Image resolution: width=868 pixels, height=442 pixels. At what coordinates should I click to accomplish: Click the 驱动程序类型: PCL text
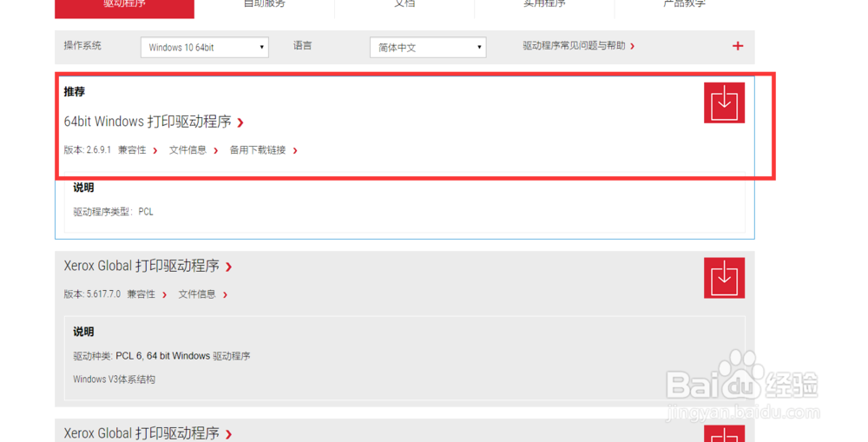pyautogui.click(x=114, y=212)
